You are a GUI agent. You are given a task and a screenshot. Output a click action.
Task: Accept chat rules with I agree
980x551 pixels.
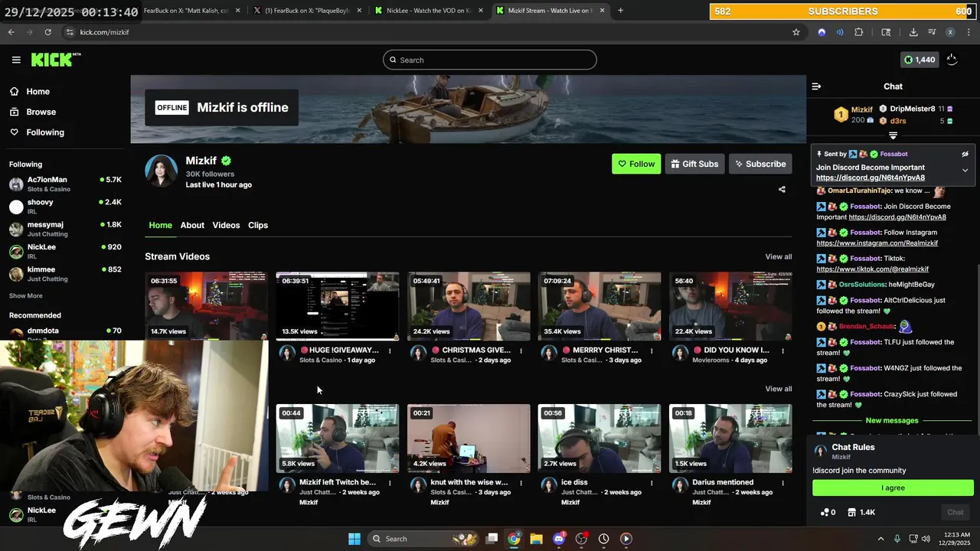click(893, 487)
